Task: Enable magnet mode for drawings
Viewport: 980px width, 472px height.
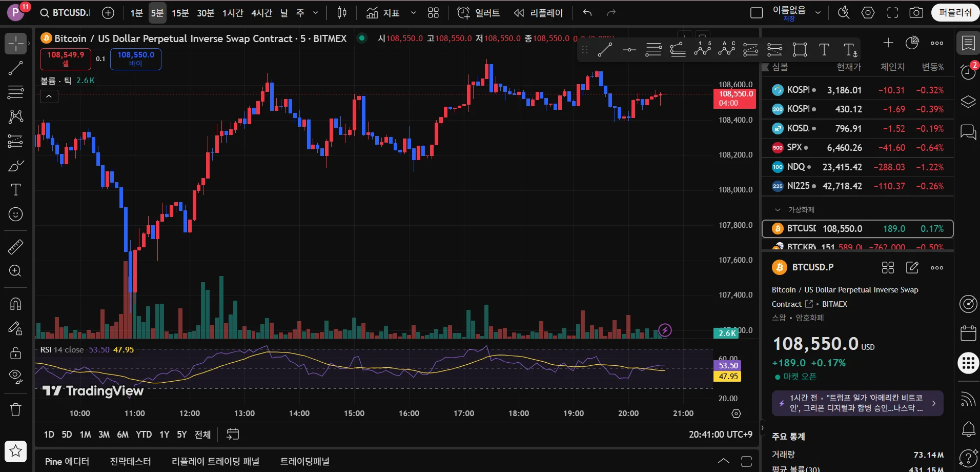Action: pyautogui.click(x=15, y=304)
